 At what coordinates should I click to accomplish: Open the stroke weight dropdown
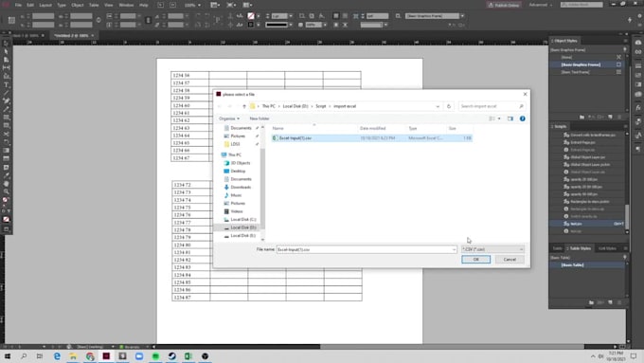tap(291, 16)
